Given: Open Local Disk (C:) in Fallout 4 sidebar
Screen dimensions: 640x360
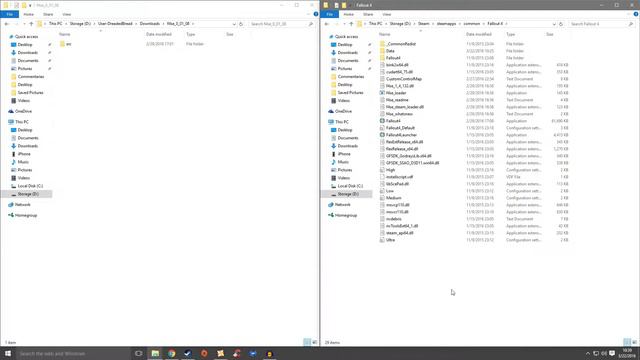Looking at the screenshot, I should (x=350, y=186).
